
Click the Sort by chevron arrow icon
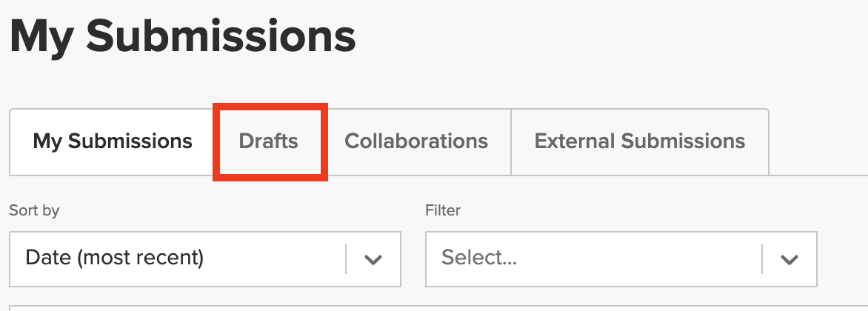click(x=373, y=259)
